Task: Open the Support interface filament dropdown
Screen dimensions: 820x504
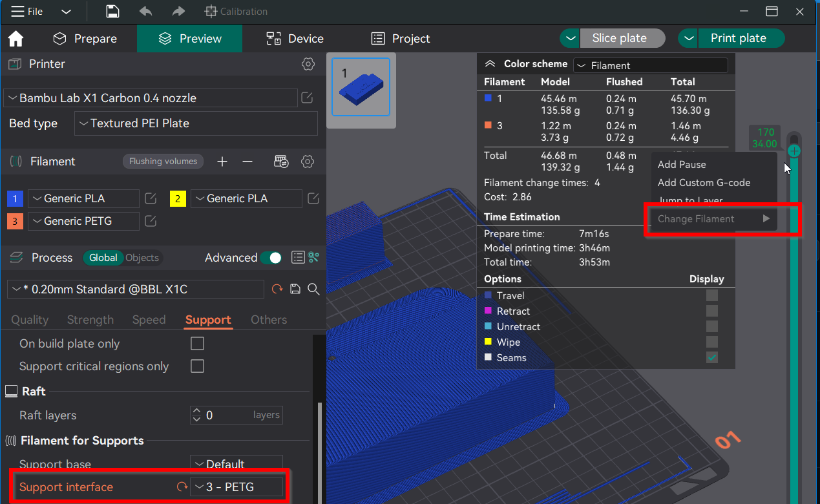Action: coord(237,487)
